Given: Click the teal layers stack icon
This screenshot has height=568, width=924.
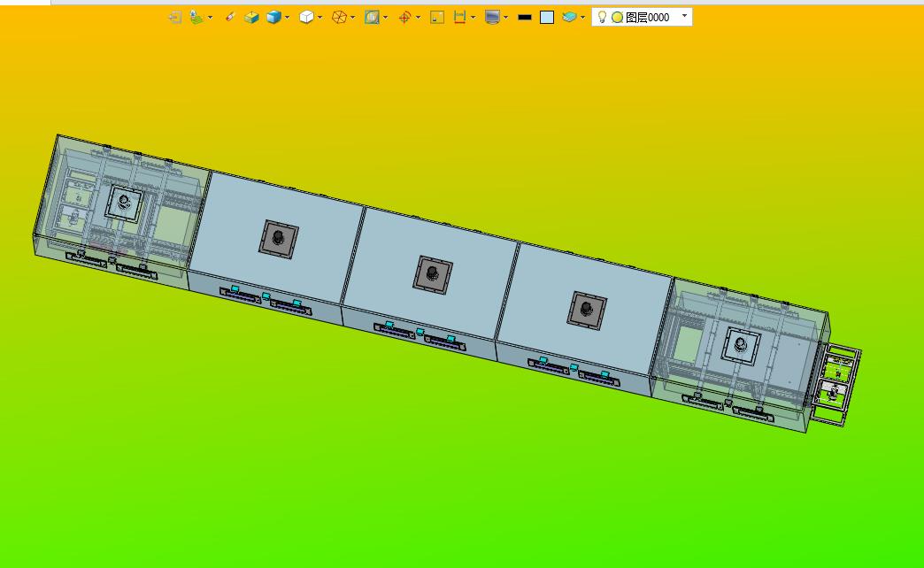Looking at the screenshot, I should click(569, 18).
